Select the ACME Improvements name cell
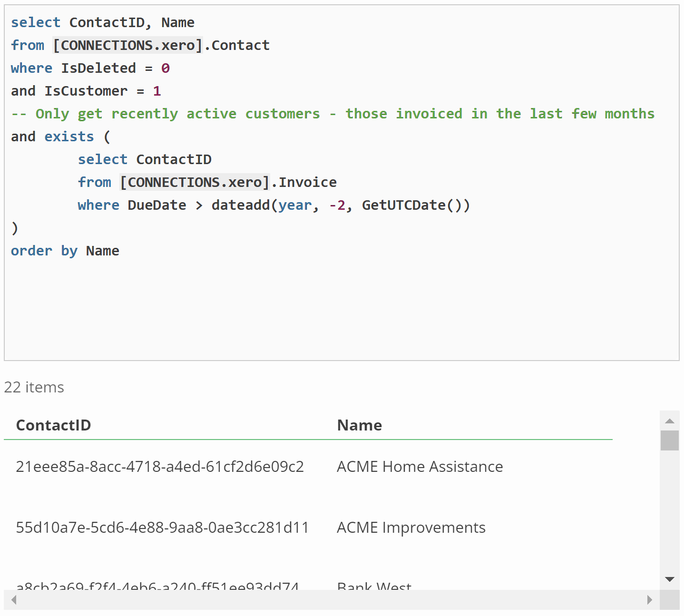This screenshot has width=684, height=616. pos(411,528)
